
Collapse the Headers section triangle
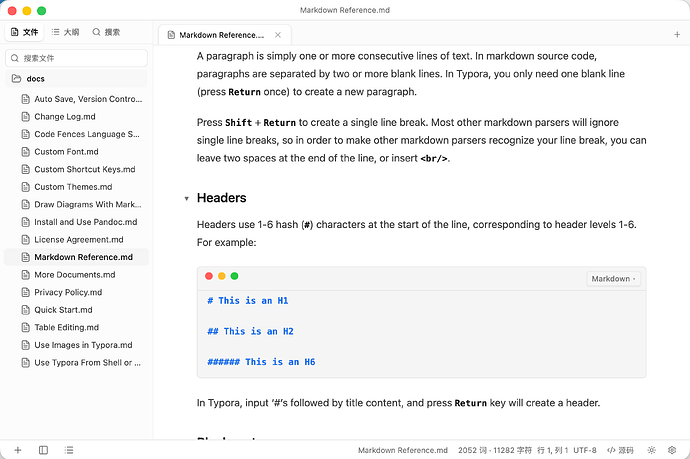pyautogui.click(x=186, y=198)
